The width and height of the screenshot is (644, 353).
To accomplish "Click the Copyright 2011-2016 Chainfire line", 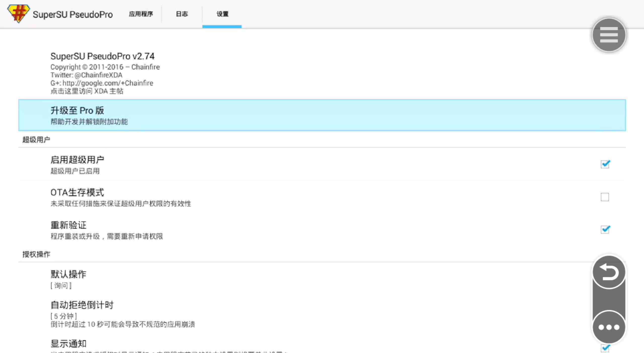I will 105,67.
